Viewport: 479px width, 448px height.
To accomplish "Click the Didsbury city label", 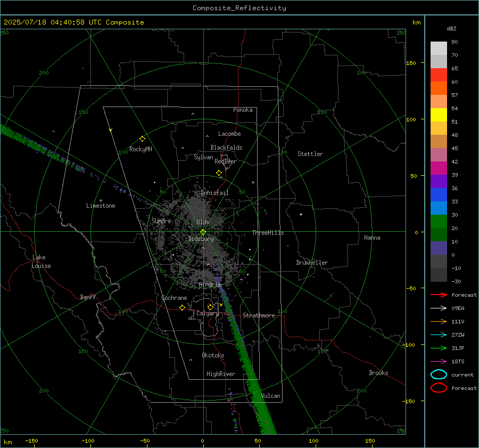I will [x=201, y=239].
